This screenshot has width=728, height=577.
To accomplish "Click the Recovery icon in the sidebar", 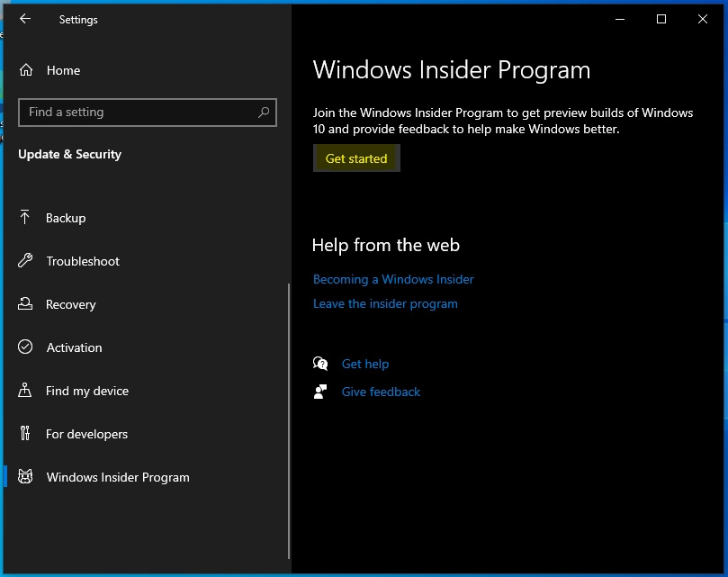I will click(x=25, y=304).
